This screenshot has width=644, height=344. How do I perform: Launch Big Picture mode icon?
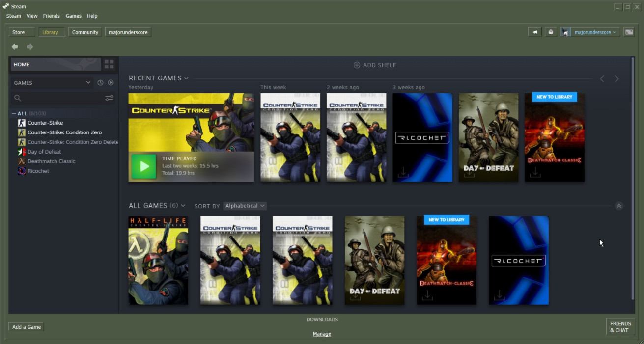629,32
